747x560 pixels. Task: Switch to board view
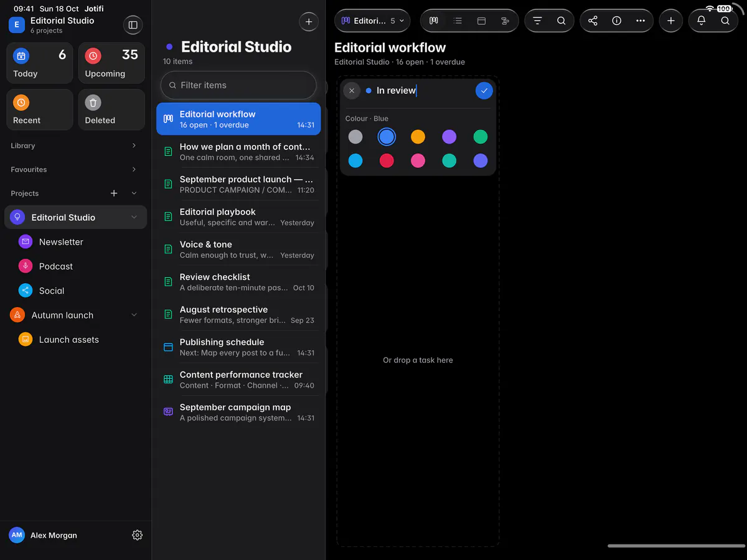click(x=434, y=21)
